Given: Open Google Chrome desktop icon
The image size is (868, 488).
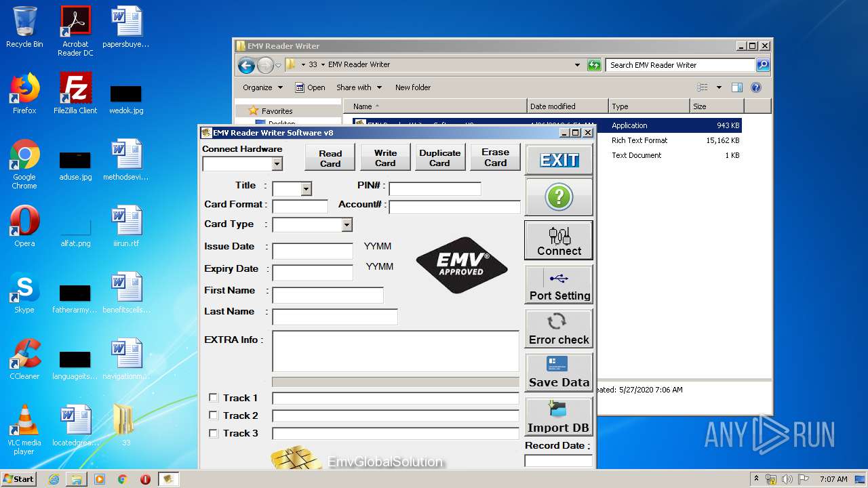Looking at the screenshot, I should click(x=24, y=164).
